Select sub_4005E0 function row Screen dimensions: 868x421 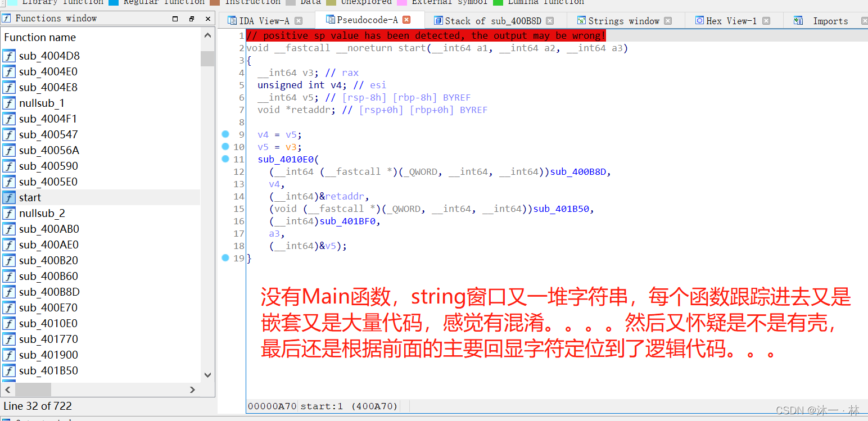tap(101, 182)
